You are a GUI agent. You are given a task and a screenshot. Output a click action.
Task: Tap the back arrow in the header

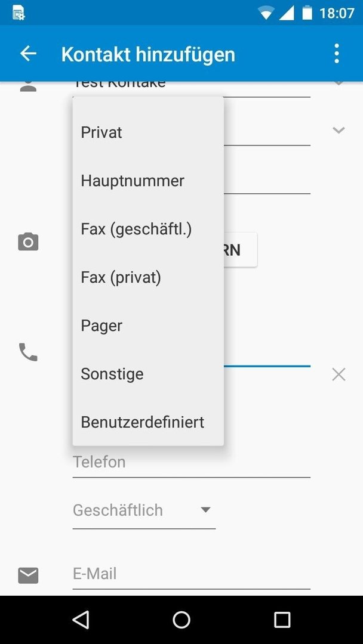29,54
